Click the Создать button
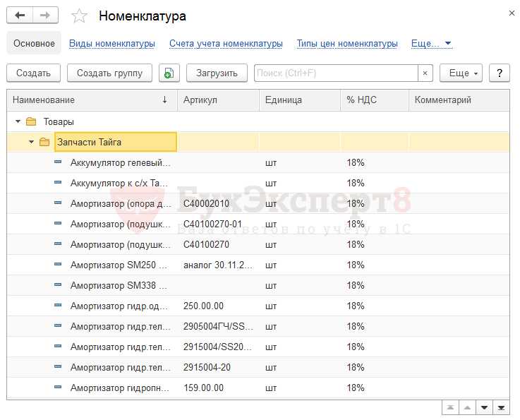Image resolution: width=520 pixels, height=420 pixels. [x=33, y=73]
